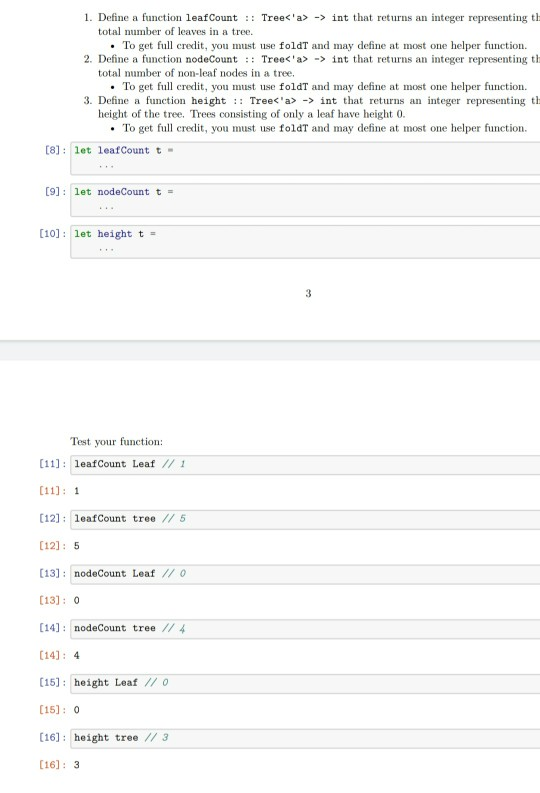Click the orange output prompt [14]:
540x793 pixels.
pyautogui.click(x=53, y=655)
